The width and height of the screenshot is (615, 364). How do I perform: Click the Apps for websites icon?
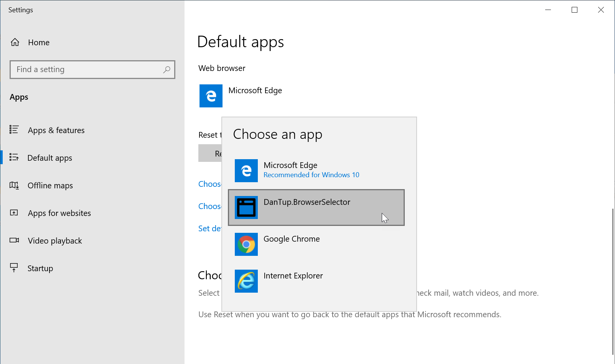[14, 212]
